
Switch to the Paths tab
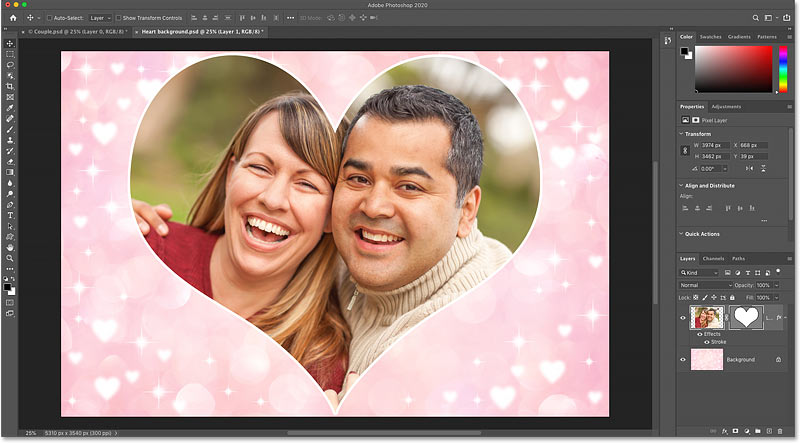click(x=738, y=259)
